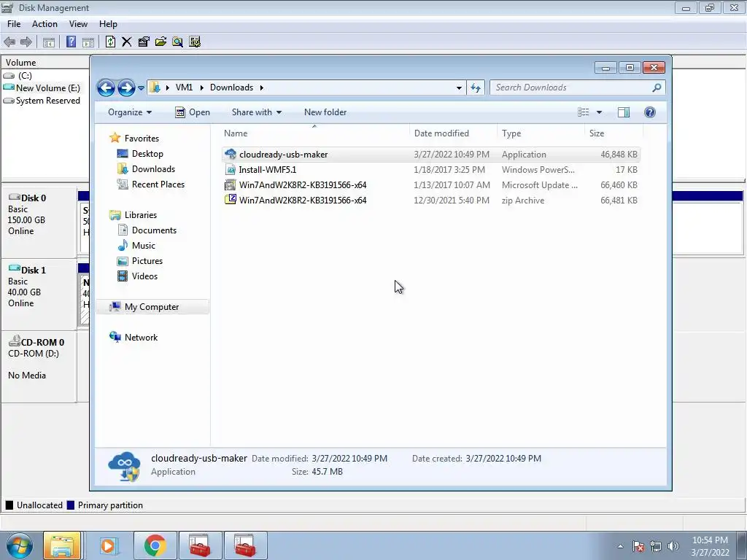This screenshot has width=747, height=560.
Task: Open the Share with dropdown
Action: (x=256, y=112)
